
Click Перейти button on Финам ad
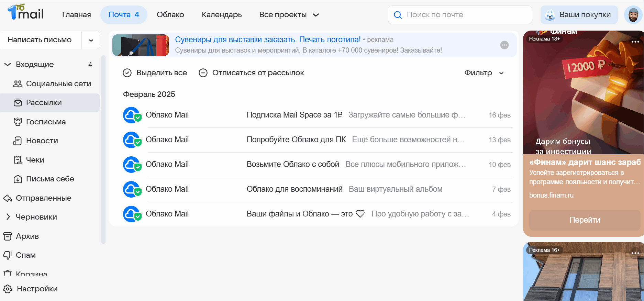585,220
